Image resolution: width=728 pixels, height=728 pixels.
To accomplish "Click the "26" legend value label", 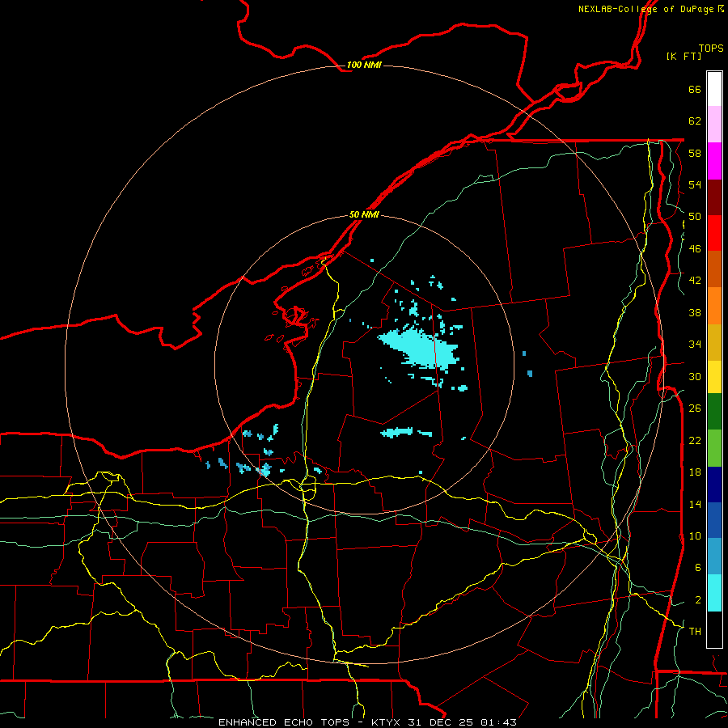I will tap(695, 408).
